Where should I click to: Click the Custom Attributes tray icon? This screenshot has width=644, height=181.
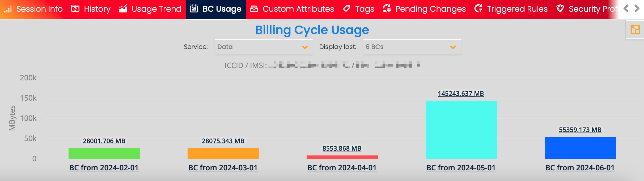254,9
